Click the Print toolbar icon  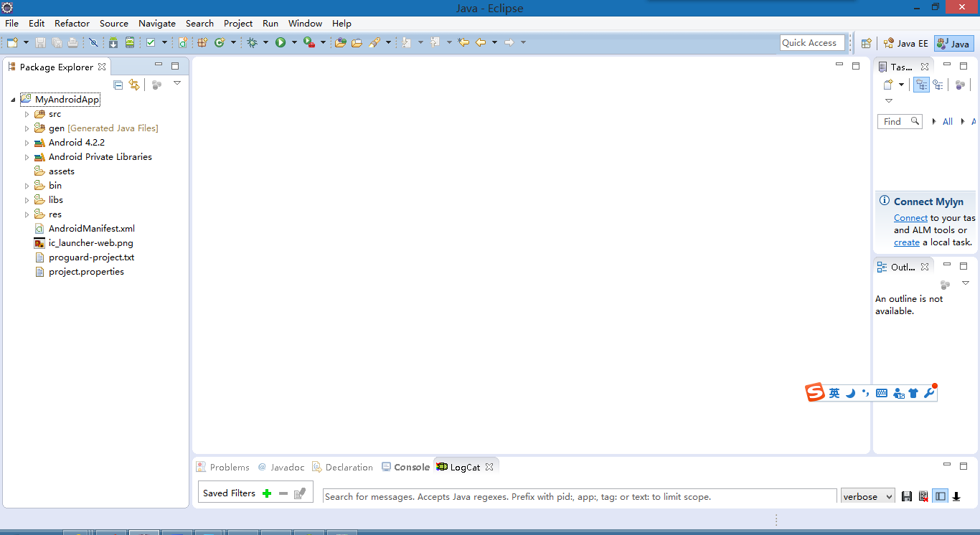[72, 43]
